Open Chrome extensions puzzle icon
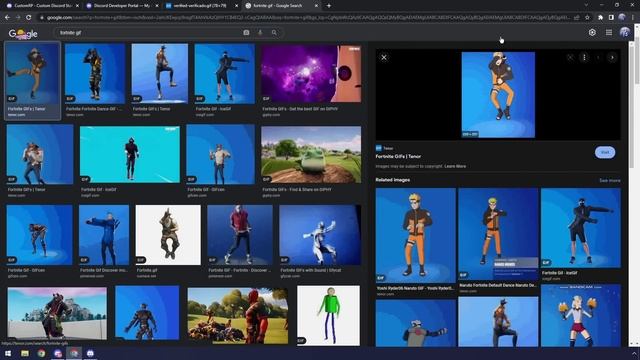Screen dimensions: 640x360 tap(600, 18)
